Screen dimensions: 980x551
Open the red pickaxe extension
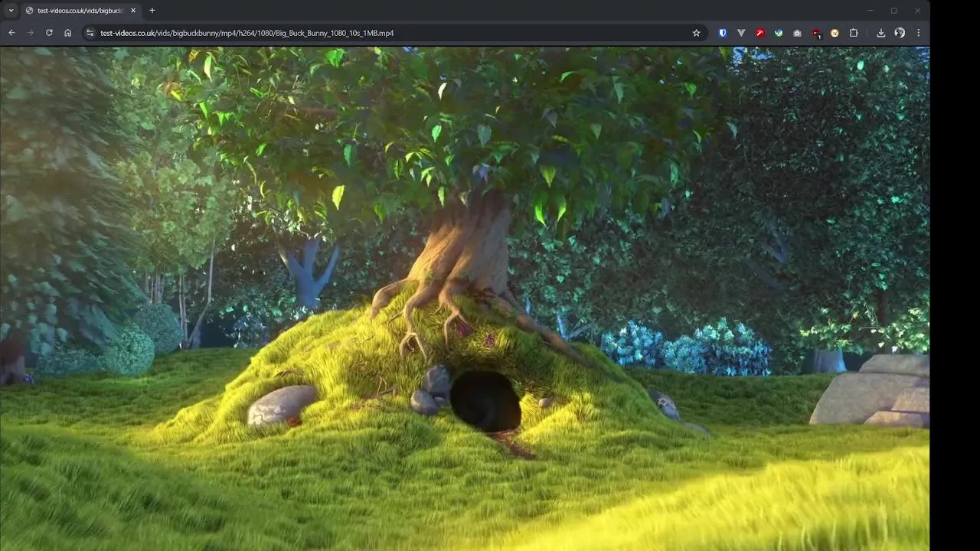(x=759, y=33)
